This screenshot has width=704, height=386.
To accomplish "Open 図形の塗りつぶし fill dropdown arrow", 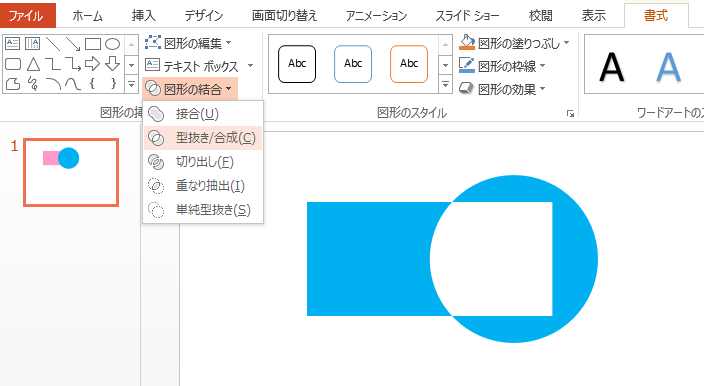I will click(566, 43).
